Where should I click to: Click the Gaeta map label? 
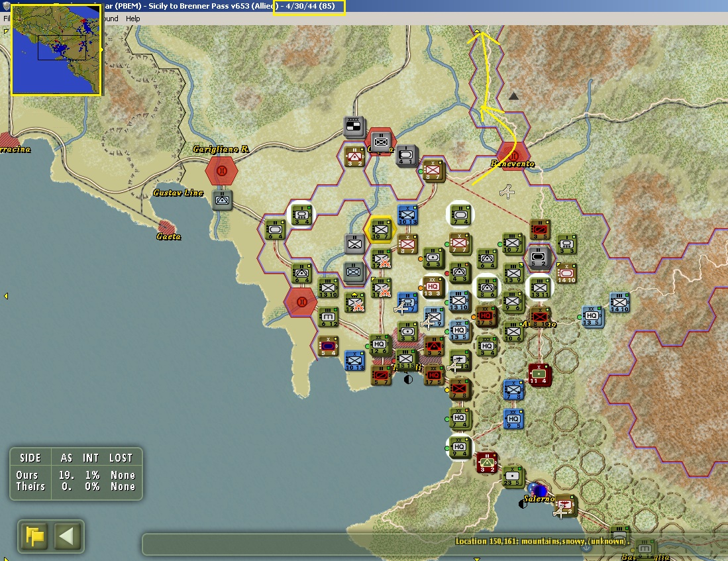[x=168, y=236]
